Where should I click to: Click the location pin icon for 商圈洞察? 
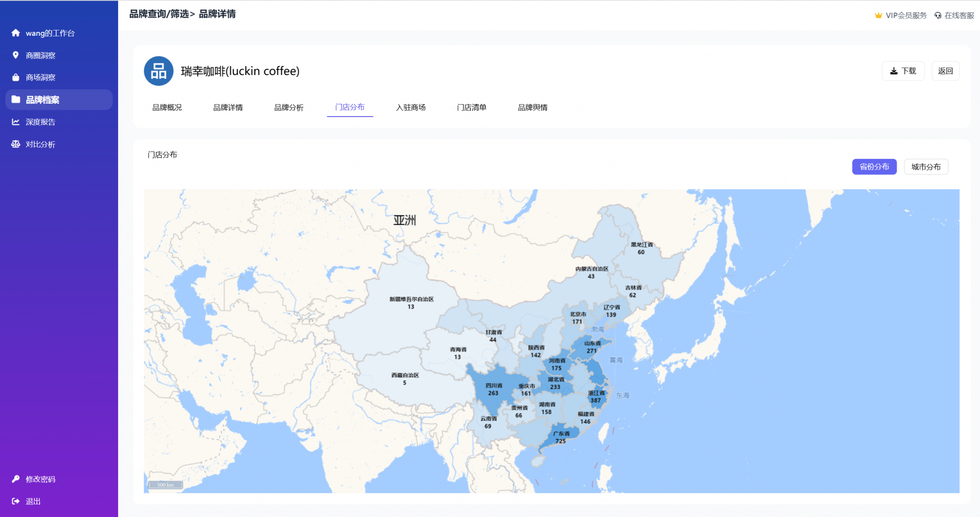tap(16, 55)
